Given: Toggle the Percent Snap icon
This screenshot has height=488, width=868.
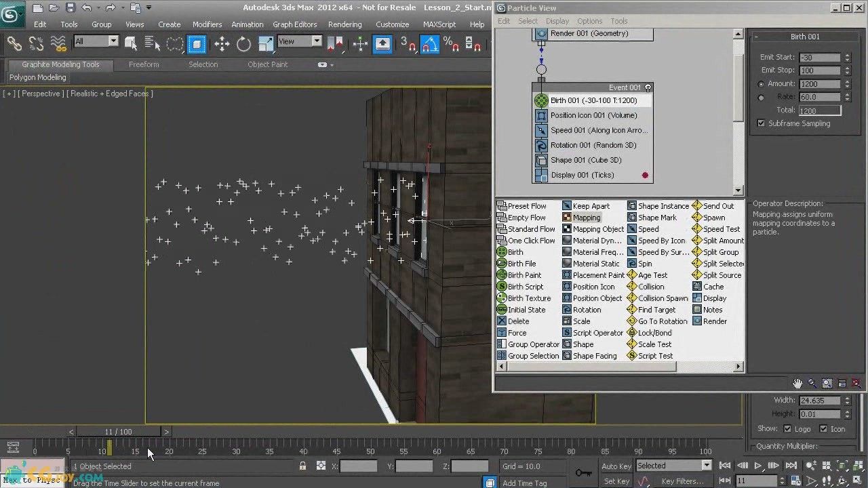Looking at the screenshot, I should pyautogui.click(x=452, y=44).
